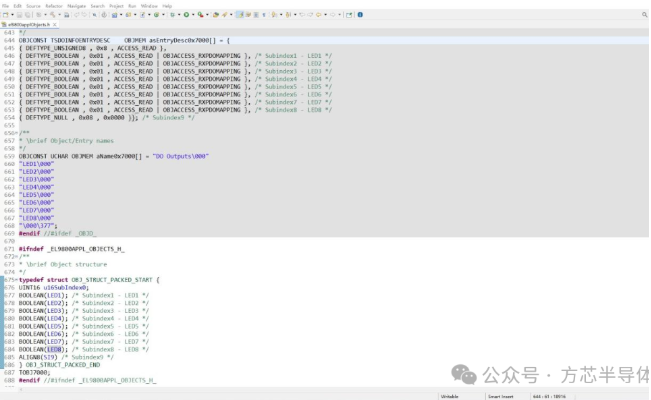Expand the External Tools dropdown arrow
The width and height of the screenshot is (651, 400).
[207, 15]
